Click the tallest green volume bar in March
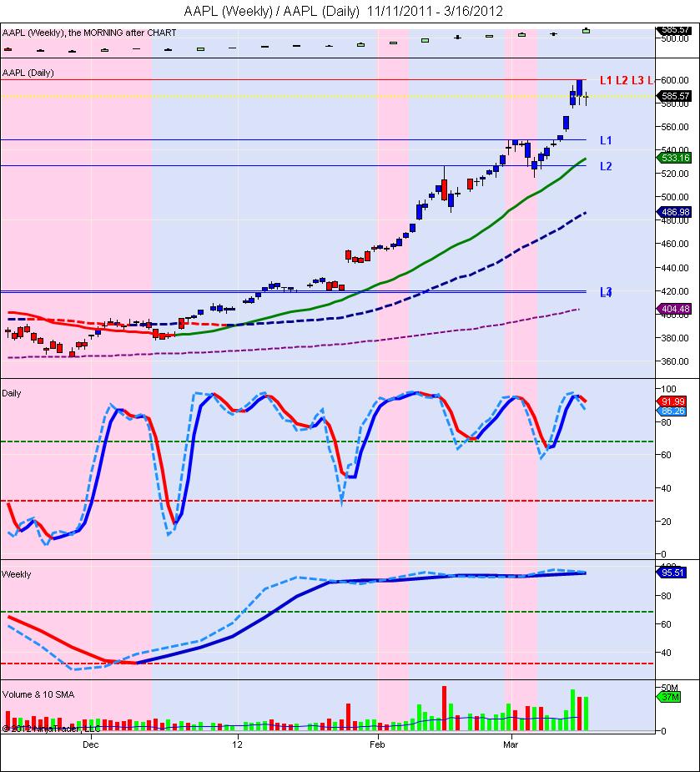Image resolution: width=700 pixels, height=772 pixels. click(x=572, y=710)
